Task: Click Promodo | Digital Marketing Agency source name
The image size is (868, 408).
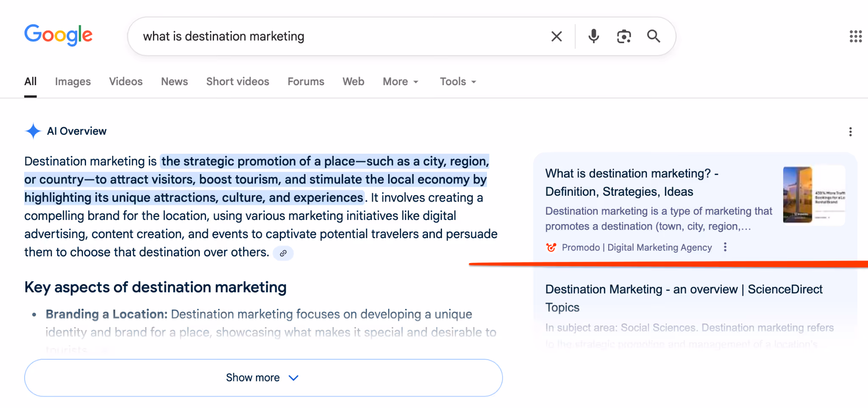Action: pos(637,247)
